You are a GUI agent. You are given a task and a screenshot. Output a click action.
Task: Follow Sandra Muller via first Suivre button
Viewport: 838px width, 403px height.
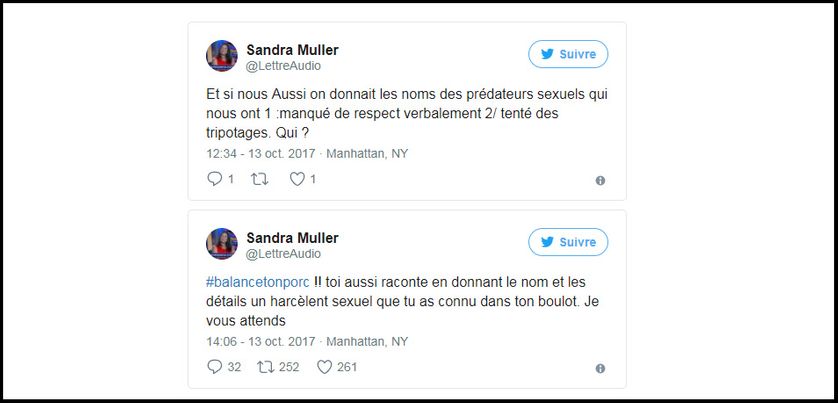[568, 54]
